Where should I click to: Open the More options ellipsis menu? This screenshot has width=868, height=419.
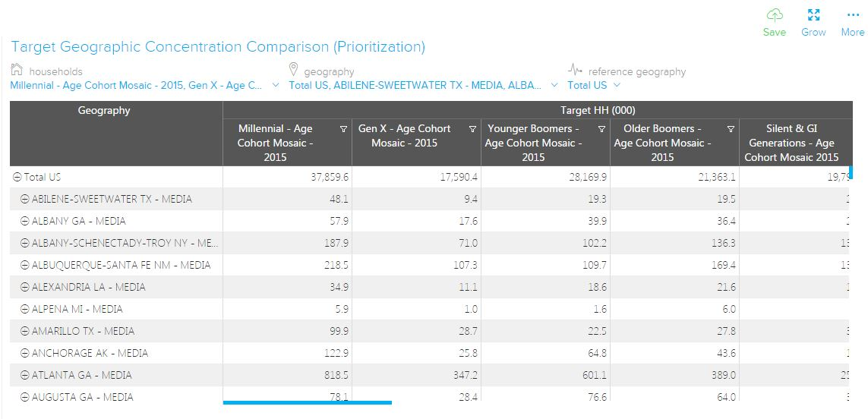pyautogui.click(x=852, y=15)
